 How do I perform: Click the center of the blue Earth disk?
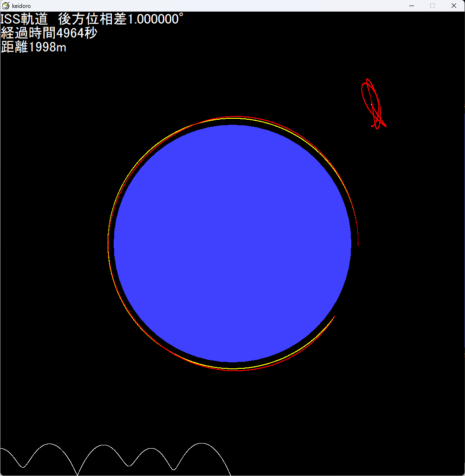(x=232, y=244)
